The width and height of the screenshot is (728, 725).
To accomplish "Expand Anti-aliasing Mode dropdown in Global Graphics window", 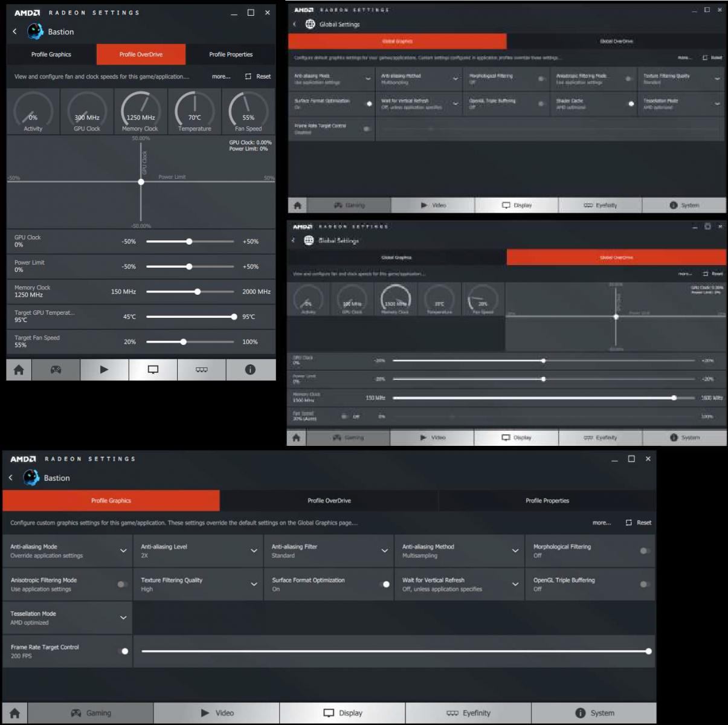I will pyautogui.click(x=368, y=79).
